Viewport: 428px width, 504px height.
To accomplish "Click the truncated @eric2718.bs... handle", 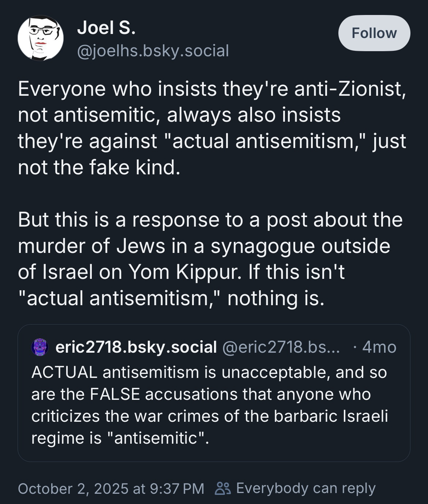I will (281, 347).
